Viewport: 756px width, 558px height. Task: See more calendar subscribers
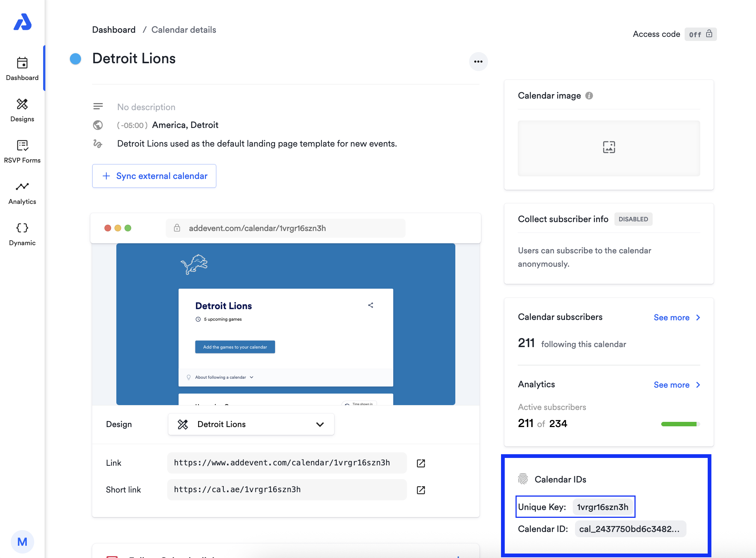pyautogui.click(x=676, y=318)
